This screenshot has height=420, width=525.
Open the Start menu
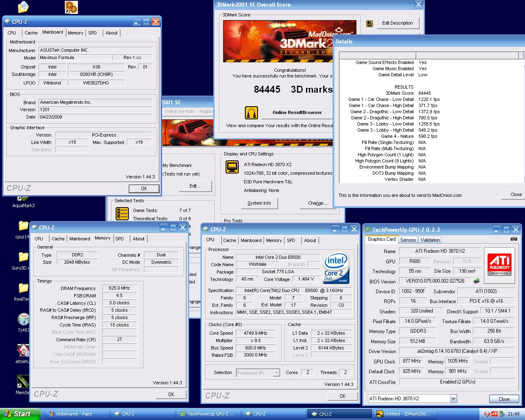click(x=21, y=414)
